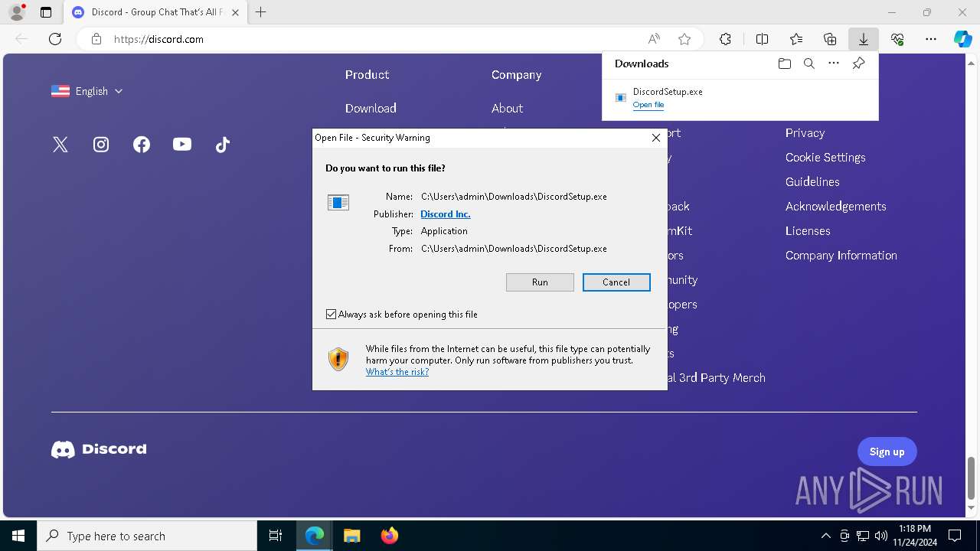Viewport: 980px width, 551px height.
Task: Expand the English language selector
Action: [x=87, y=91]
